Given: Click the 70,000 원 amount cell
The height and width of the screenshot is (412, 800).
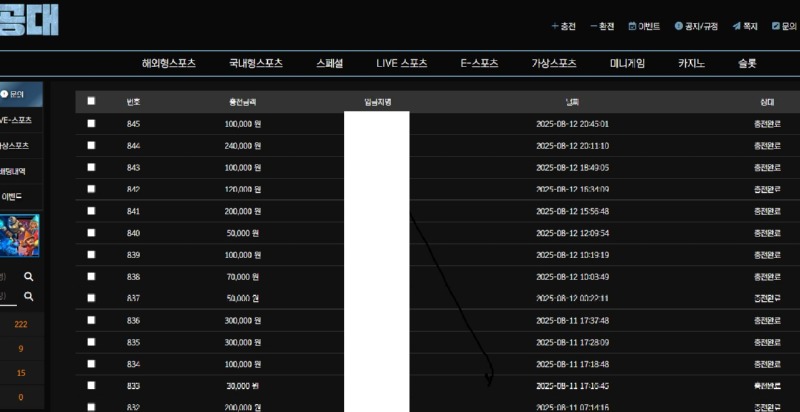Looking at the screenshot, I should pos(243,277).
